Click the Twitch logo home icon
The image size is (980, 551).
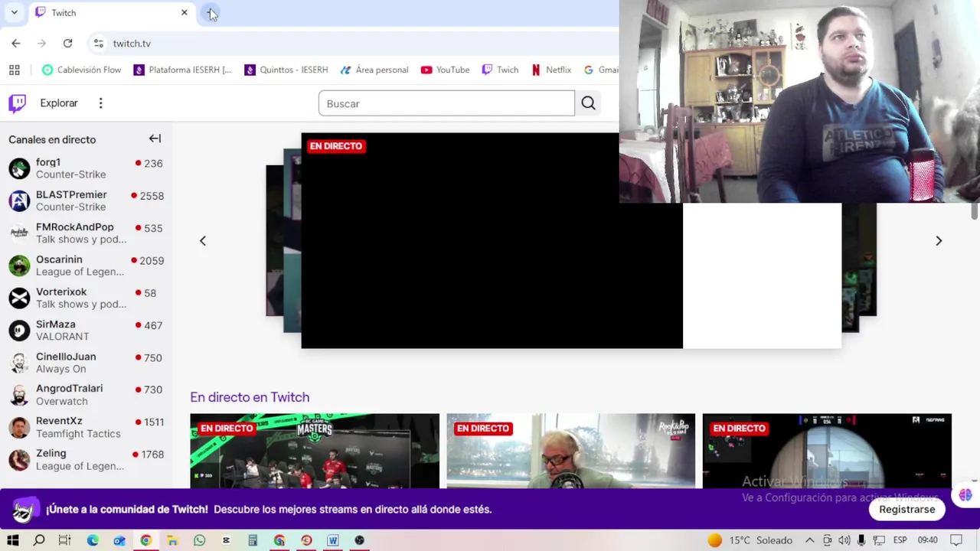[17, 103]
